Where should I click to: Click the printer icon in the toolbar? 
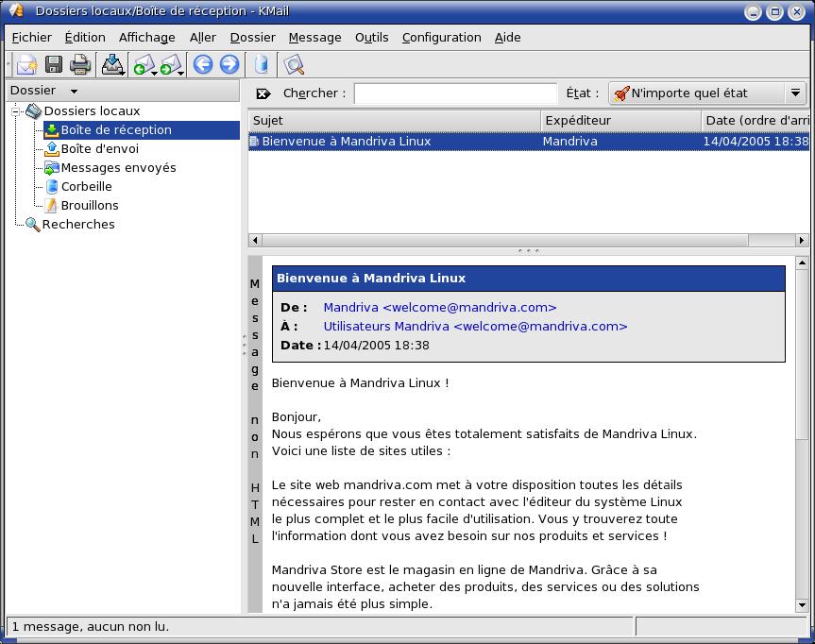[x=80, y=64]
